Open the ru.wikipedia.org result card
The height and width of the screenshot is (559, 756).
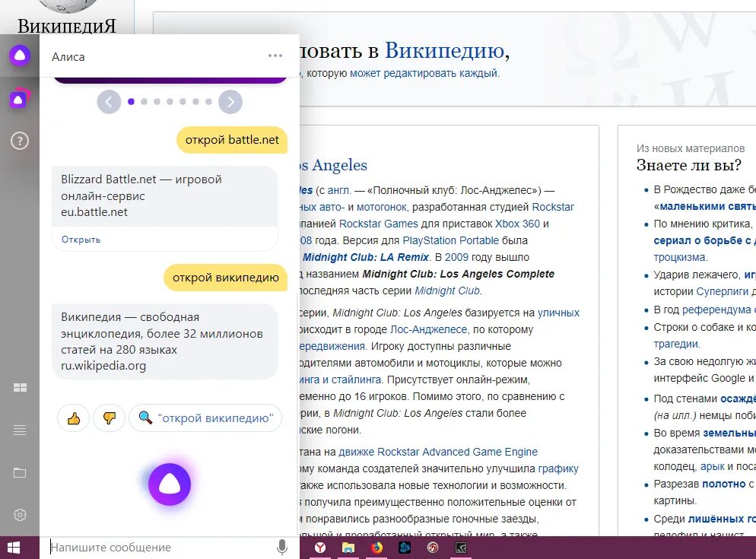165,341
